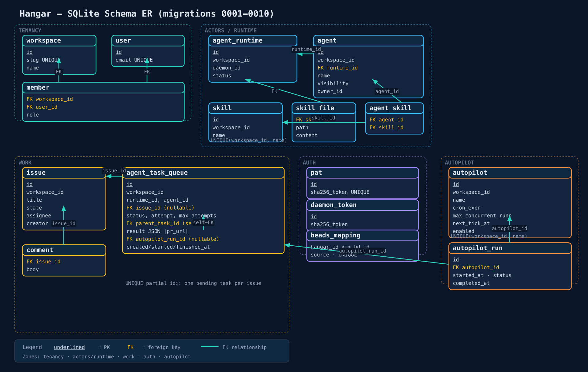This screenshot has height=372, width=588.
Task: Select the skill_file table header
Action: (x=324, y=108)
